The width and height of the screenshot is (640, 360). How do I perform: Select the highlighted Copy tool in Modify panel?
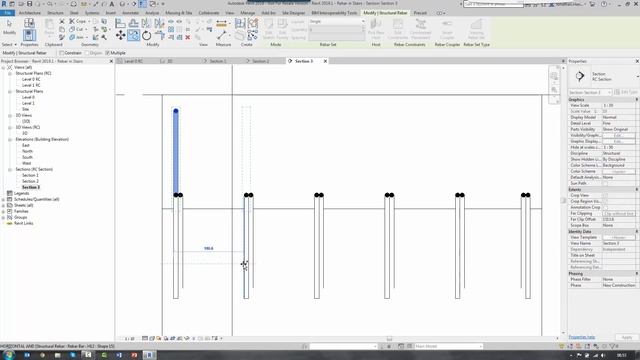133,36
